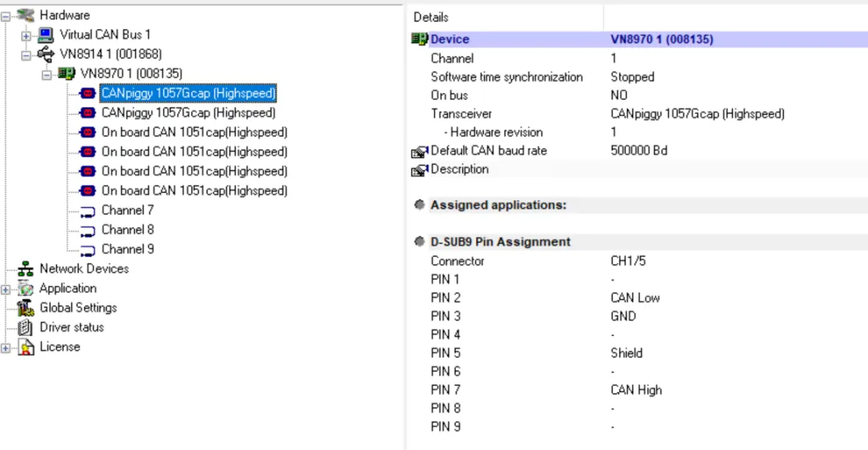Click the Description label
This screenshot has height=450, width=868.
(460, 170)
